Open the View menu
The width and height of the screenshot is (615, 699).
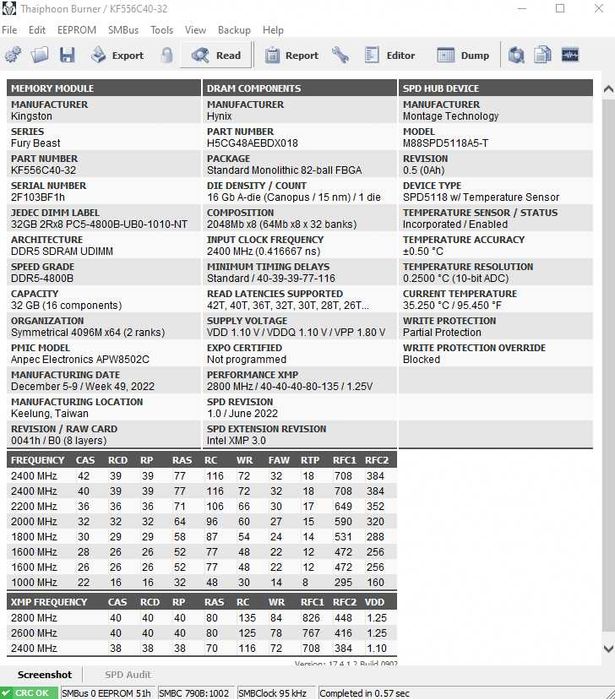pyautogui.click(x=196, y=30)
